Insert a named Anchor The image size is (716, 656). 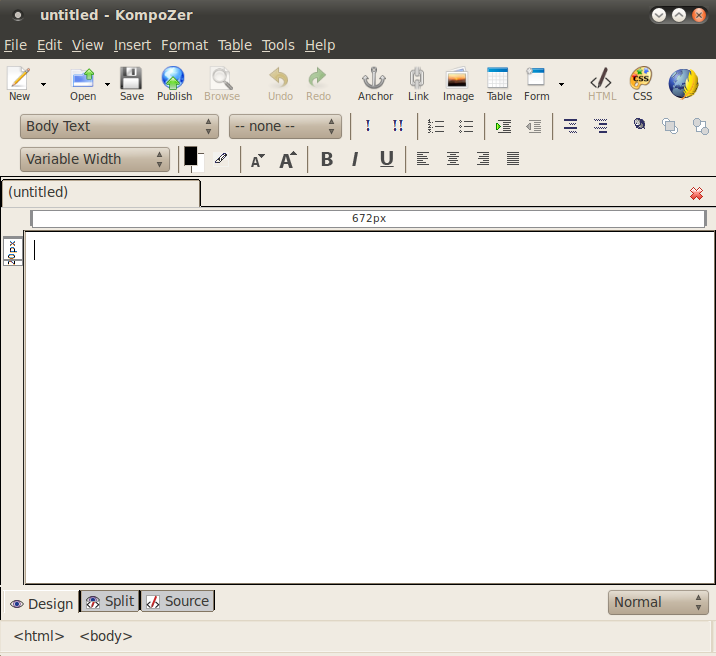click(x=375, y=84)
